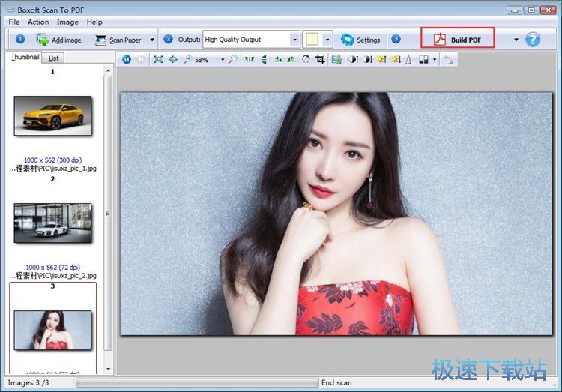The width and height of the screenshot is (562, 392).
Task: Click the Build PDF button label
Action: click(466, 40)
